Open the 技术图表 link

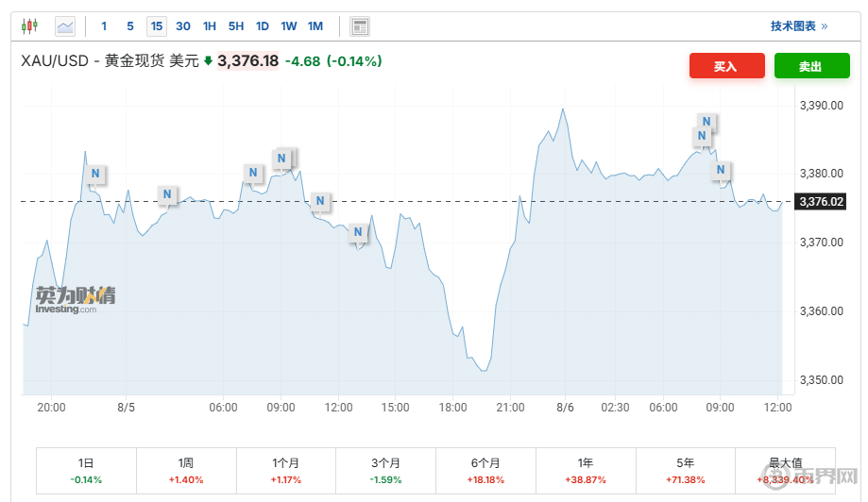[798, 26]
